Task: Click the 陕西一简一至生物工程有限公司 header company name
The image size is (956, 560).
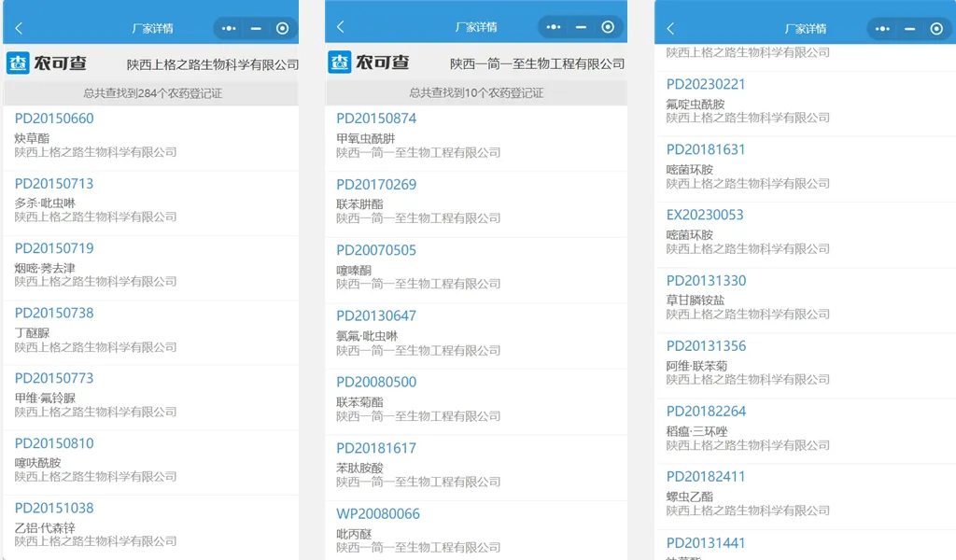Action: (x=537, y=63)
